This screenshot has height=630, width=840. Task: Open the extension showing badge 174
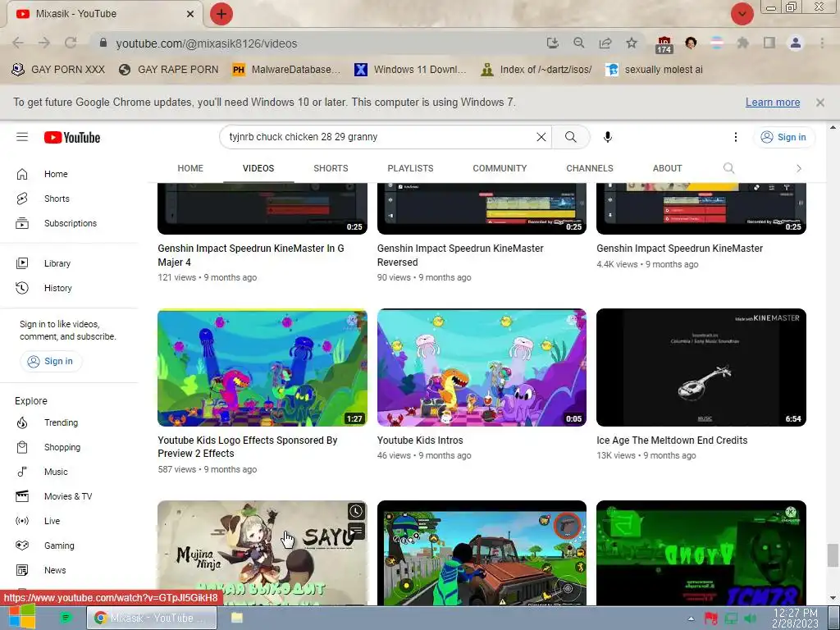[x=664, y=44]
